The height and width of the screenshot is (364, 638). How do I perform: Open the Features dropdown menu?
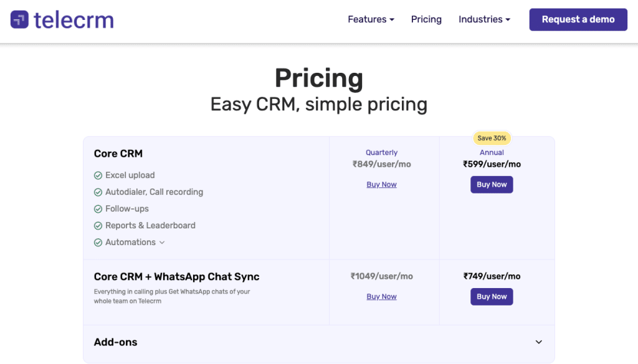(x=371, y=19)
